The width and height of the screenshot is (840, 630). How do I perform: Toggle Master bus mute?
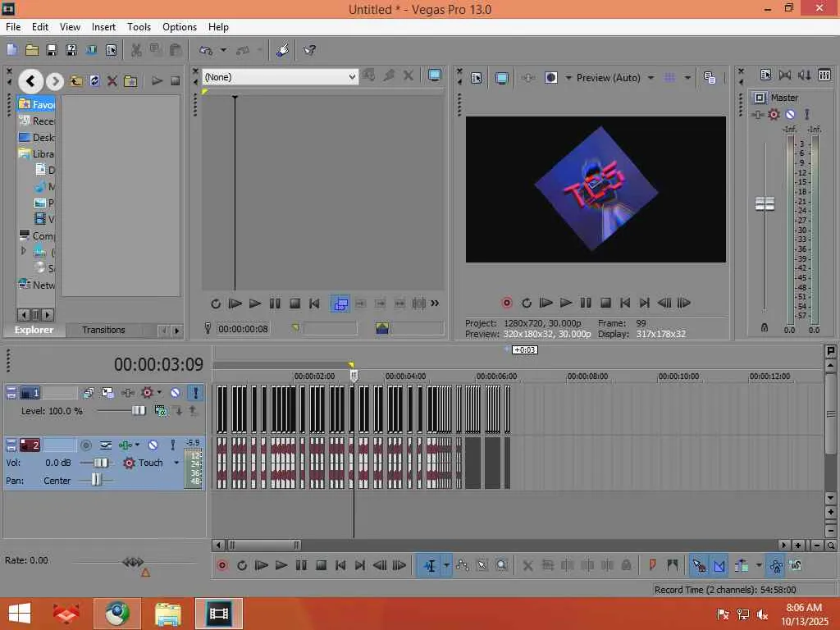790,114
